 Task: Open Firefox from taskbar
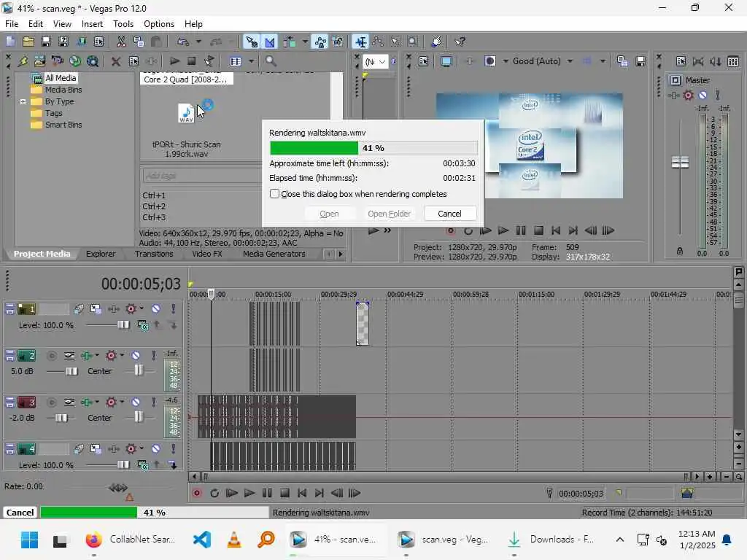[94, 540]
